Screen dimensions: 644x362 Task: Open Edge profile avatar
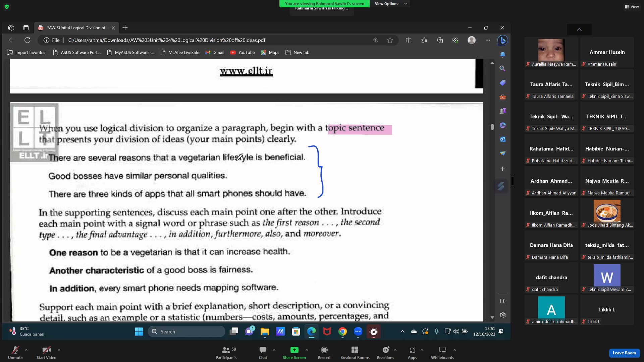point(472,40)
